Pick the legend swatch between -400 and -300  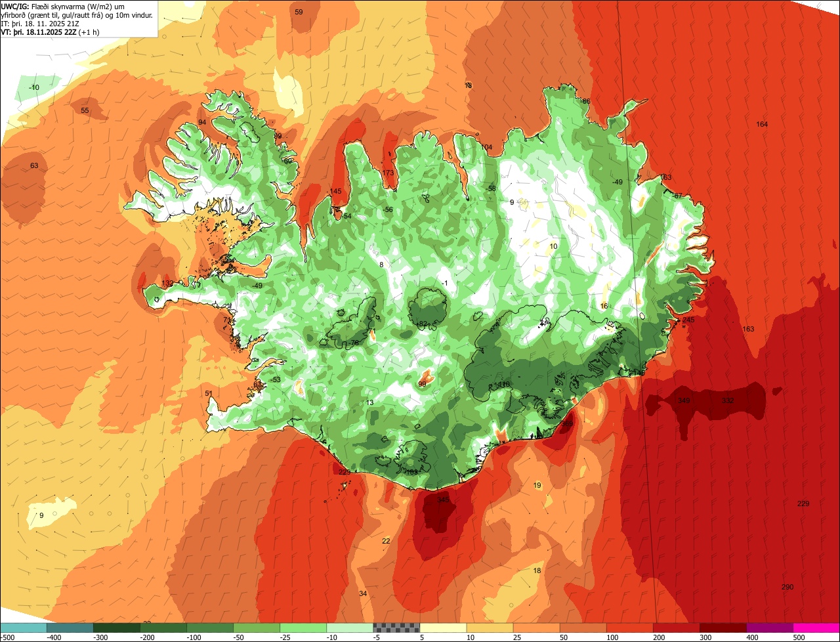pyautogui.click(x=70, y=628)
